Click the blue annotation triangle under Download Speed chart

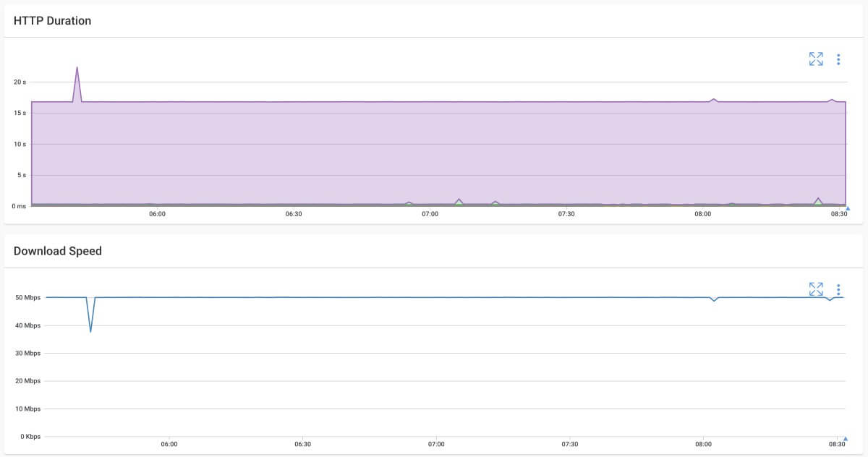[x=845, y=437]
